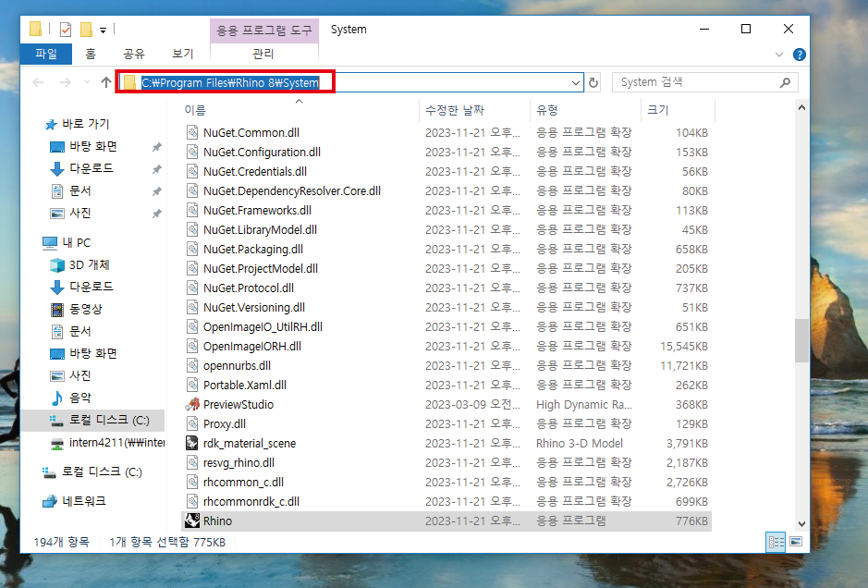Switch to Large icons view in status bar
This screenshot has width=868, height=588.
click(796, 542)
